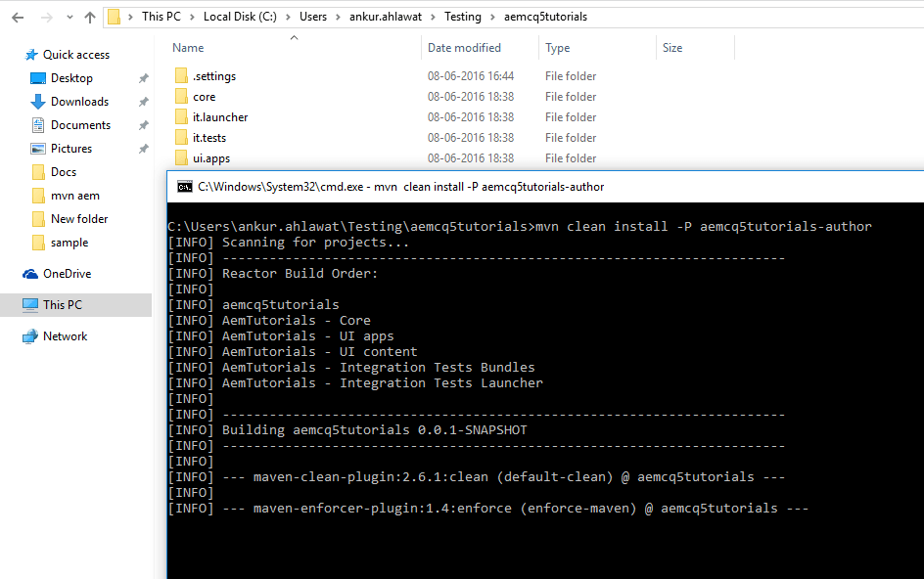Open the ui.apps folder

click(208, 157)
